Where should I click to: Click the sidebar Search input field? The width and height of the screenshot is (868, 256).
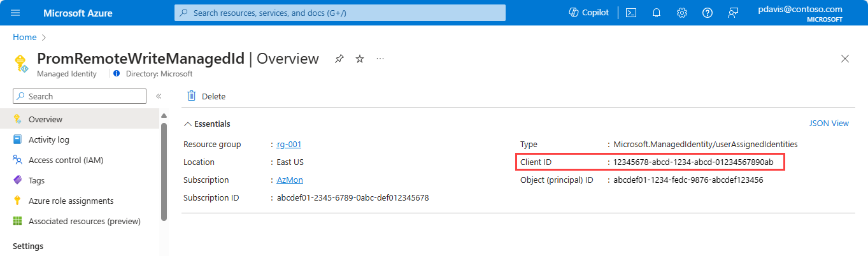pyautogui.click(x=80, y=96)
